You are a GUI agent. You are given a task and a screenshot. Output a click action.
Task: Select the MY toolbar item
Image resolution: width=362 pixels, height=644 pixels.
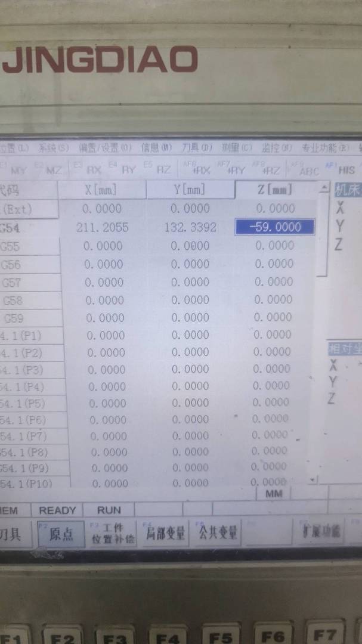17,170
